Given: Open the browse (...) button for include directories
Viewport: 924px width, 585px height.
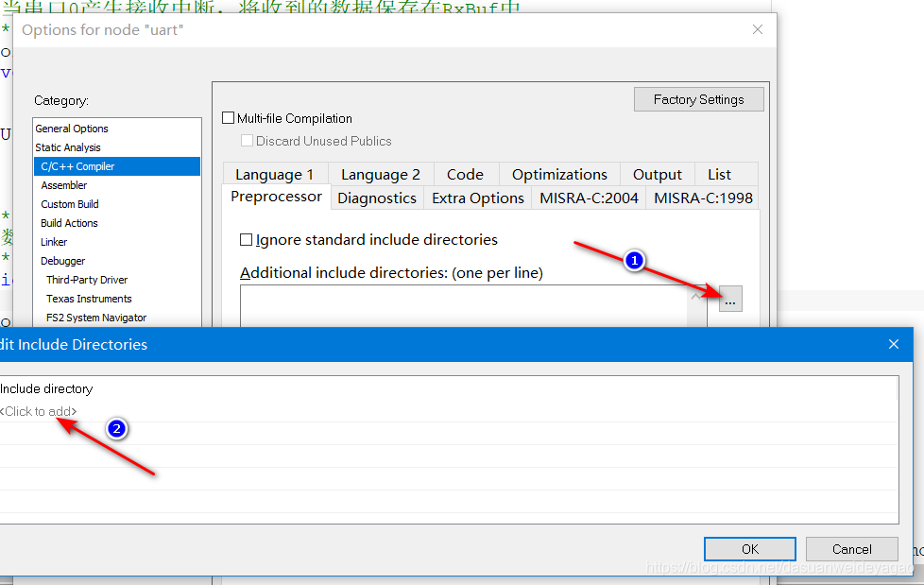Looking at the screenshot, I should 730,299.
